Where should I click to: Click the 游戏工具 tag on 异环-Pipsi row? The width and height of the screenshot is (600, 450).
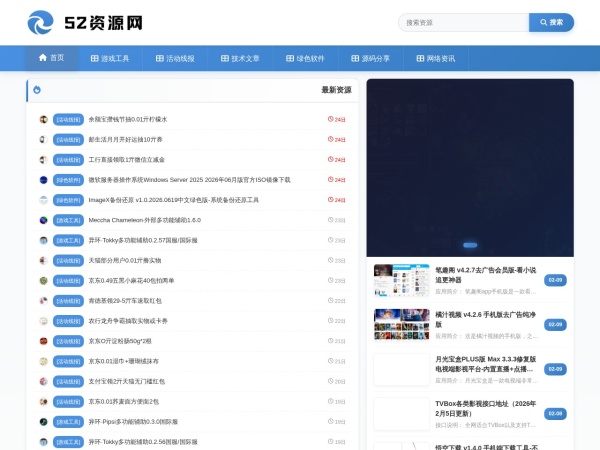coord(68,422)
